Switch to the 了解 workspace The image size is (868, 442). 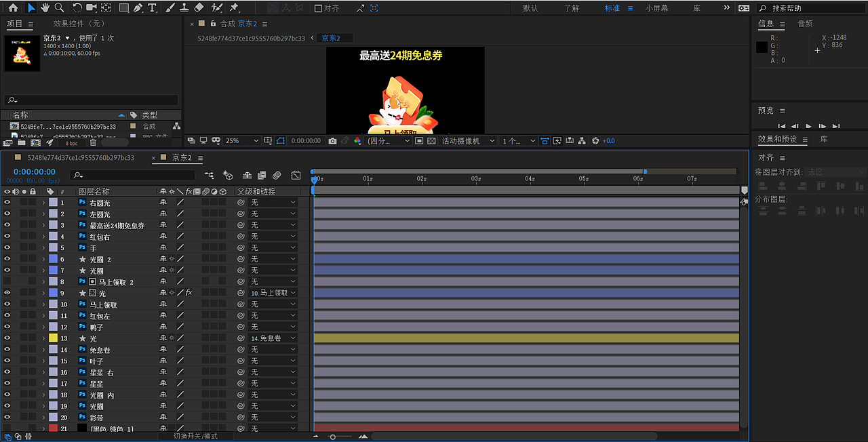(x=572, y=8)
